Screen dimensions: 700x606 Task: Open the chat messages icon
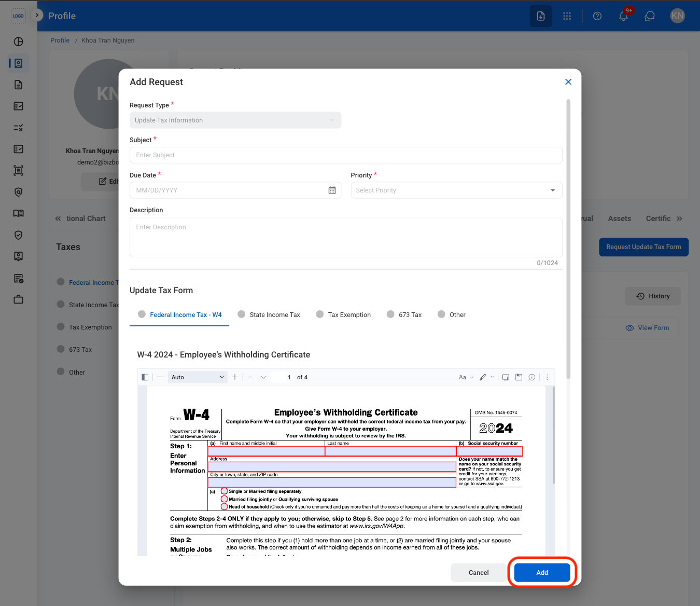pyautogui.click(x=650, y=16)
